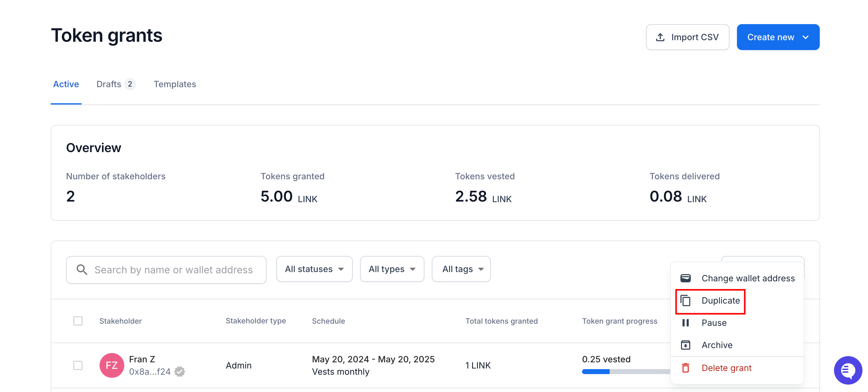Open the chat support bubble
This screenshot has height=392, width=868.
click(x=848, y=370)
